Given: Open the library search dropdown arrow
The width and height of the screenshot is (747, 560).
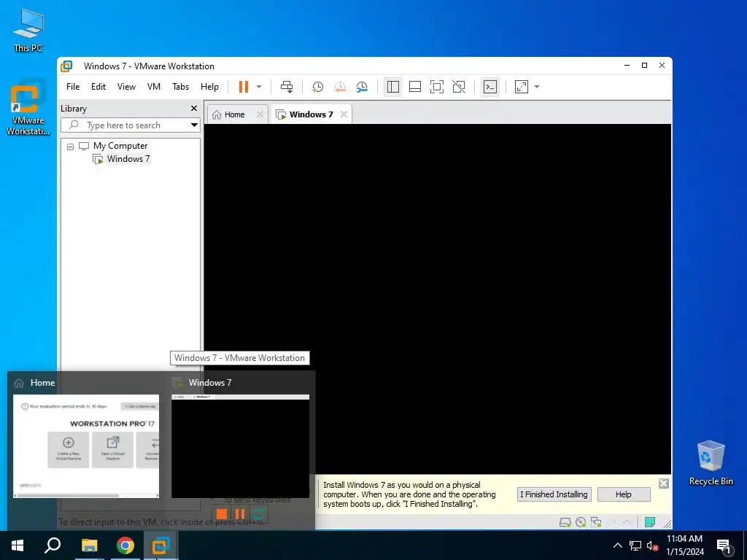Looking at the screenshot, I should [194, 125].
